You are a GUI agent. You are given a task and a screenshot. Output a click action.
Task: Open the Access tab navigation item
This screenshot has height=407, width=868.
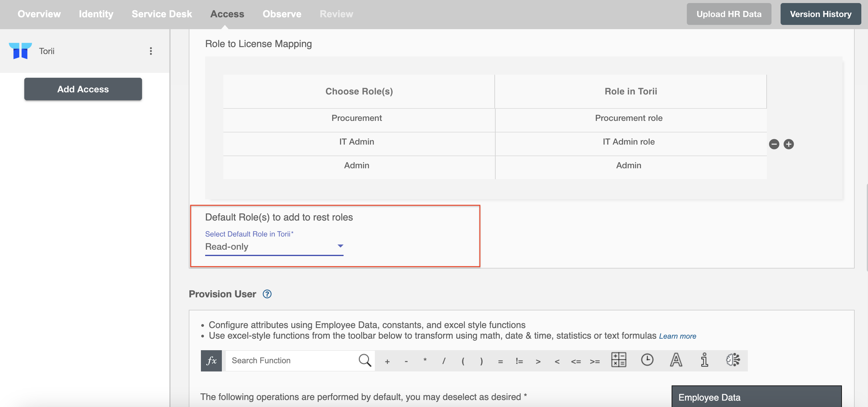[x=227, y=14]
